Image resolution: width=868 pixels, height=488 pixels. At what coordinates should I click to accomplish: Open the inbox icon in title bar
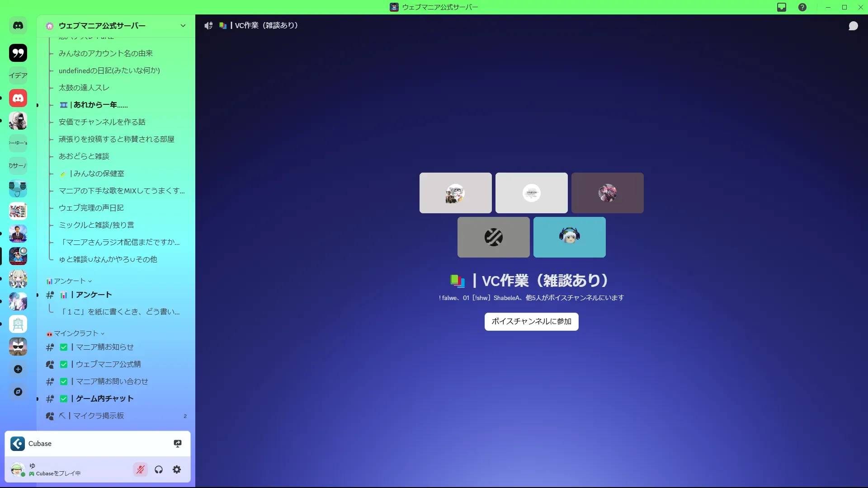(782, 7)
